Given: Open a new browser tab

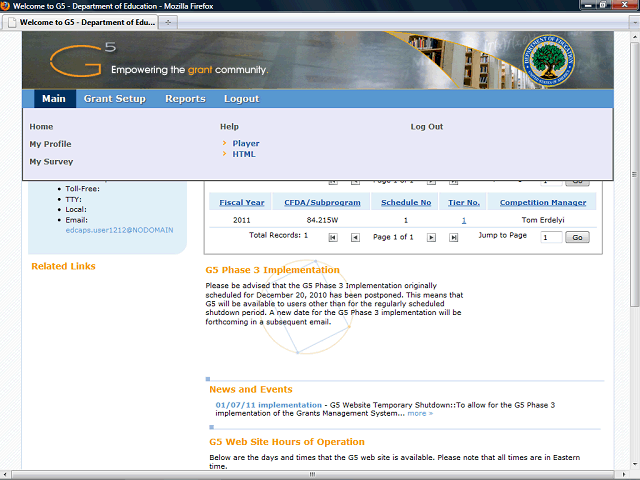Looking at the screenshot, I should 167,21.
